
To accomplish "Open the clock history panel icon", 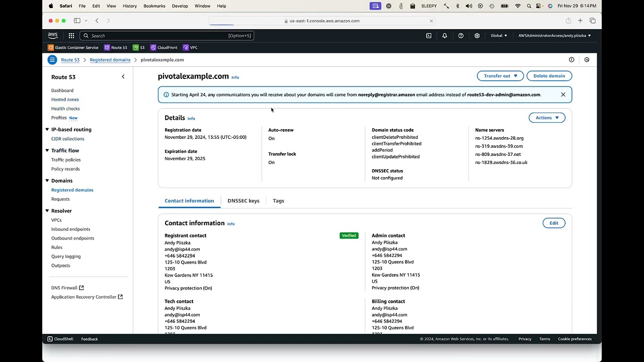I will (587, 60).
